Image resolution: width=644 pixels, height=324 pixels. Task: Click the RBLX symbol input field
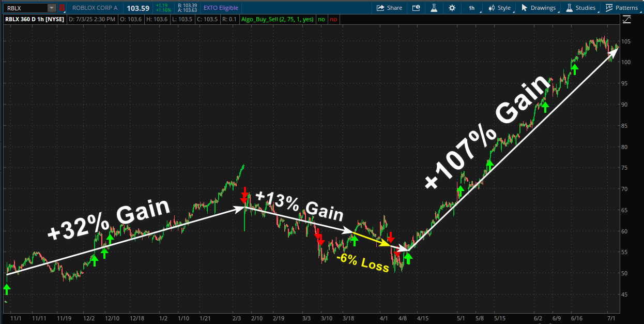[x=25, y=8]
